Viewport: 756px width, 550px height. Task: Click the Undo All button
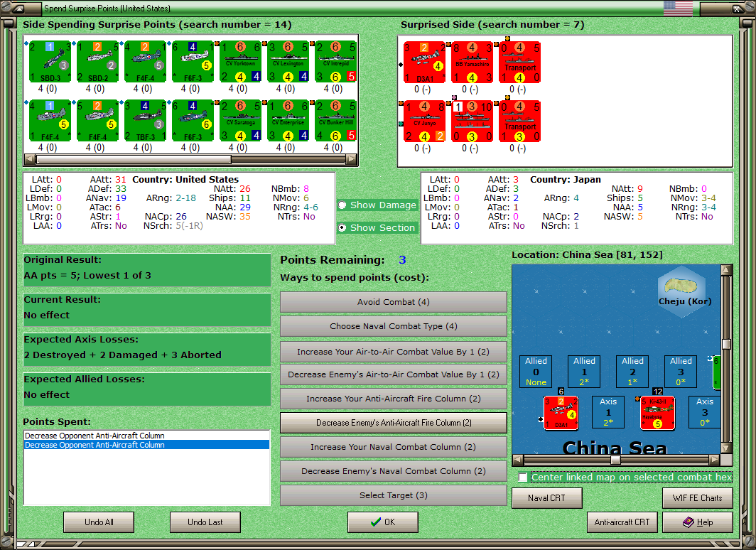coord(99,522)
